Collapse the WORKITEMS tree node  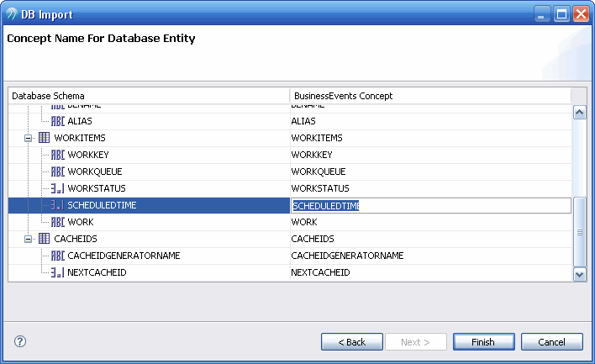point(29,138)
